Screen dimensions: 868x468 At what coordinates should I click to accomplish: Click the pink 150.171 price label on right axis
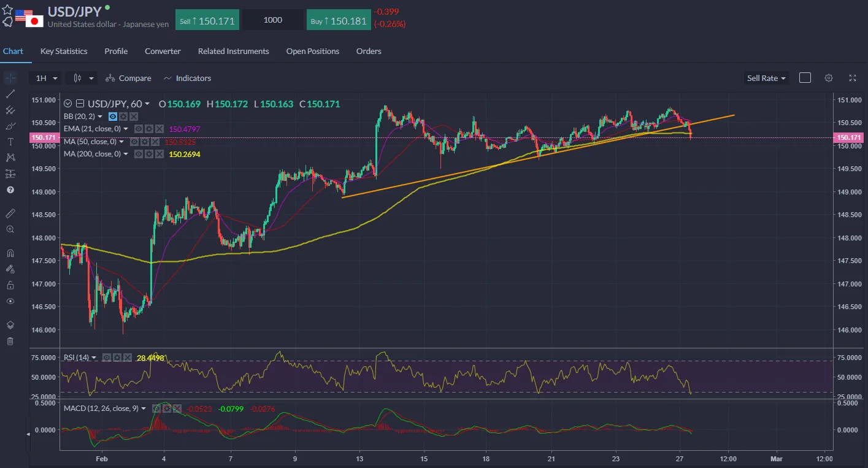click(x=850, y=138)
